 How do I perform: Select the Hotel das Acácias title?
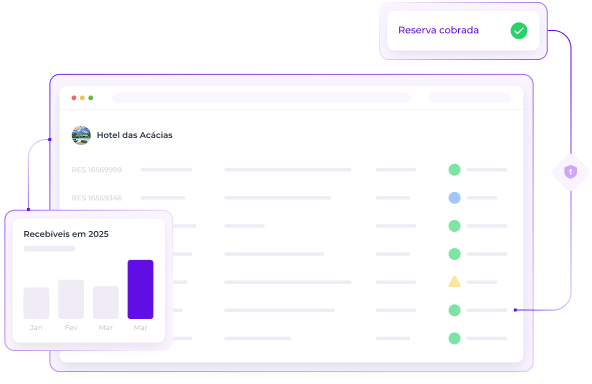[x=134, y=135]
